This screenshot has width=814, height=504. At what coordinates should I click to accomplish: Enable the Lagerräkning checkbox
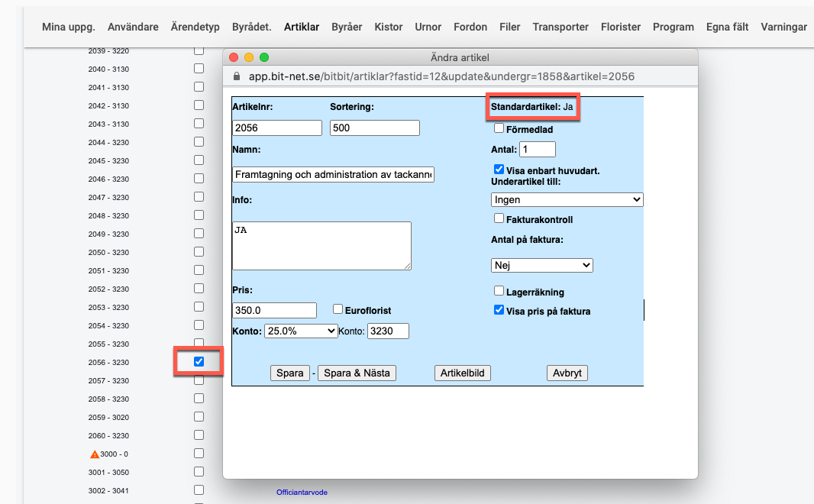tap(499, 291)
